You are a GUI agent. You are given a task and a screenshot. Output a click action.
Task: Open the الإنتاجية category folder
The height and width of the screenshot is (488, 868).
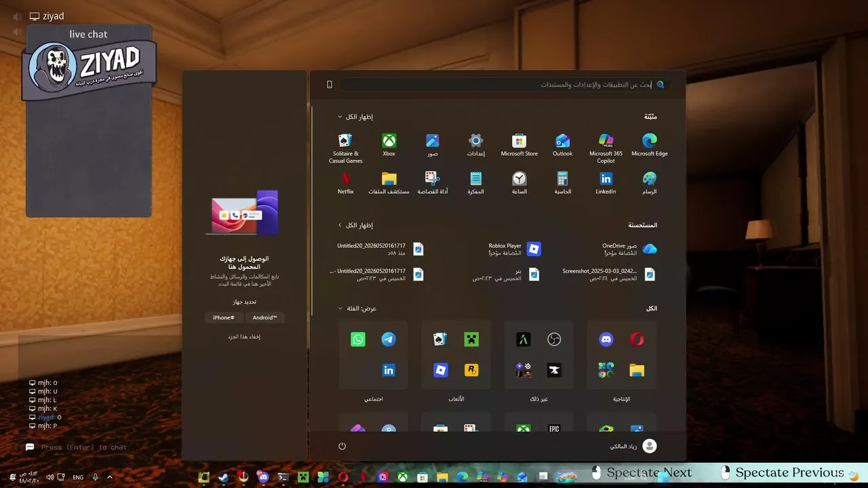(621, 355)
